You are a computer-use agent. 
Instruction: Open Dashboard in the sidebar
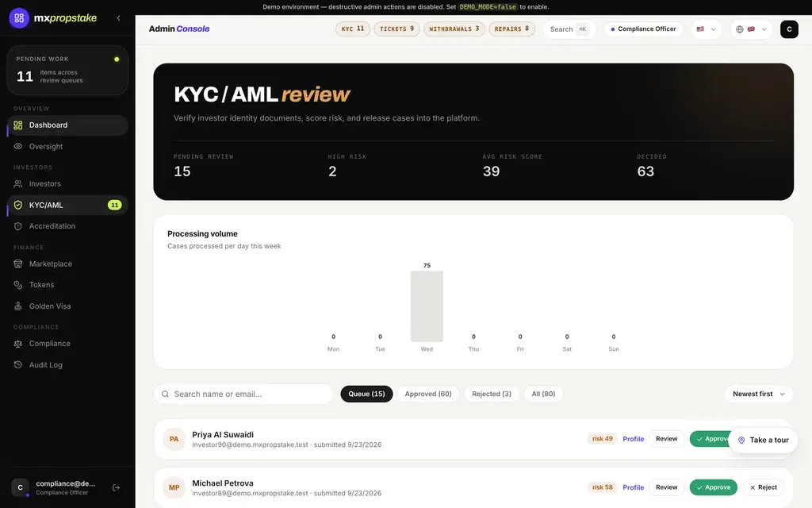[67, 125]
